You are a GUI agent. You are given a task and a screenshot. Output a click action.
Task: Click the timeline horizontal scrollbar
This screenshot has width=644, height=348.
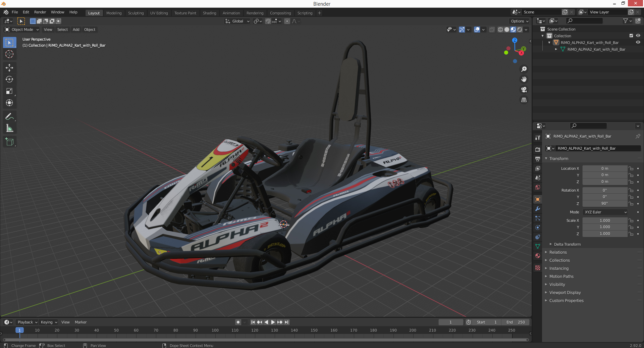[x=266, y=340]
